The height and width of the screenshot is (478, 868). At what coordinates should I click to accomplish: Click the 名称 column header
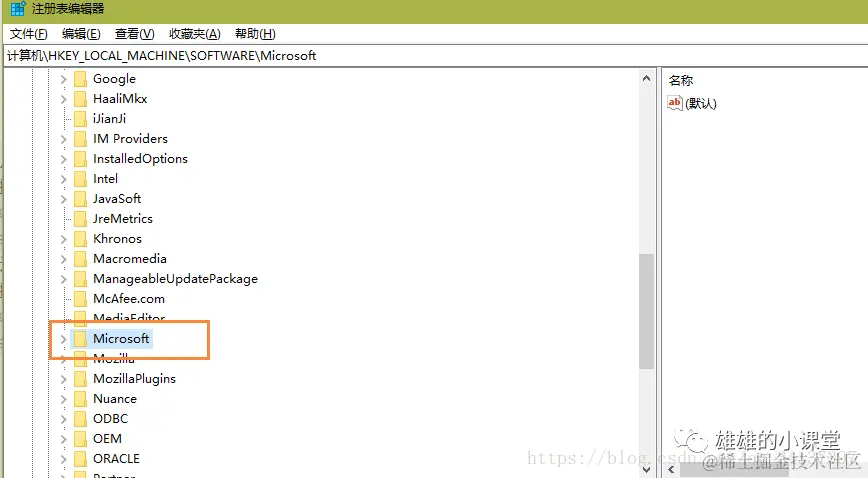coord(681,80)
